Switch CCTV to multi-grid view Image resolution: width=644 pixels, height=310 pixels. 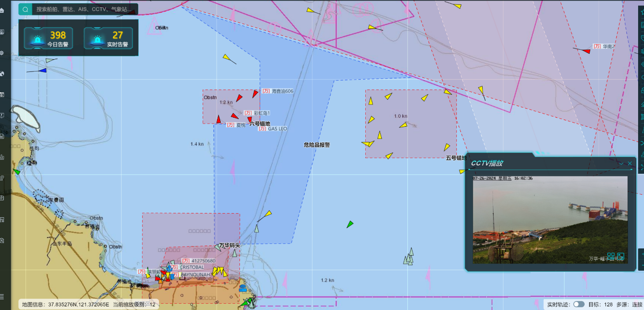pos(611,256)
